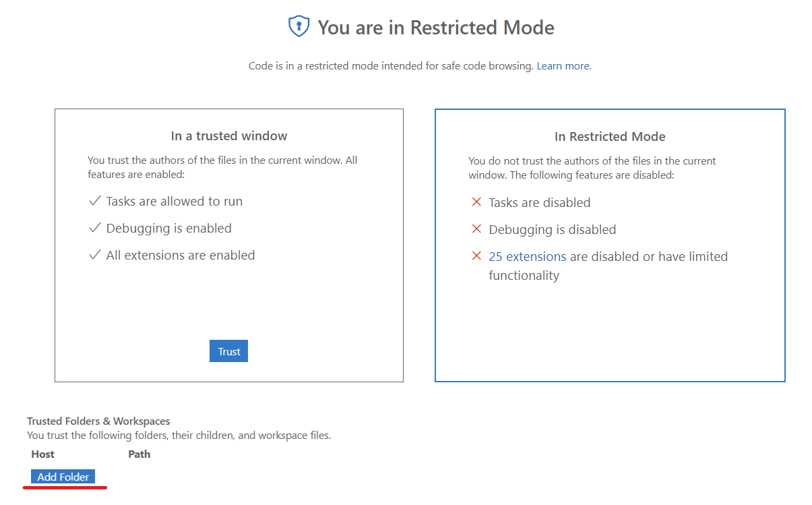Click the checkmark next to "Debugging is enabled"
Image resolution: width=812 pixels, height=505 pixels.
click(x=95, y=228)
